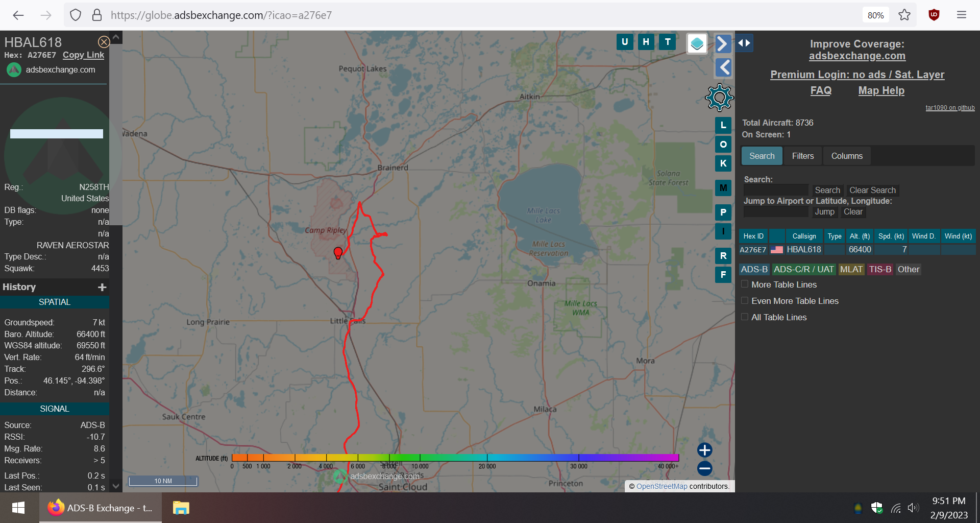Toggle the TIS-B source filter
The image size is (980, 523).
click(880, 270)
